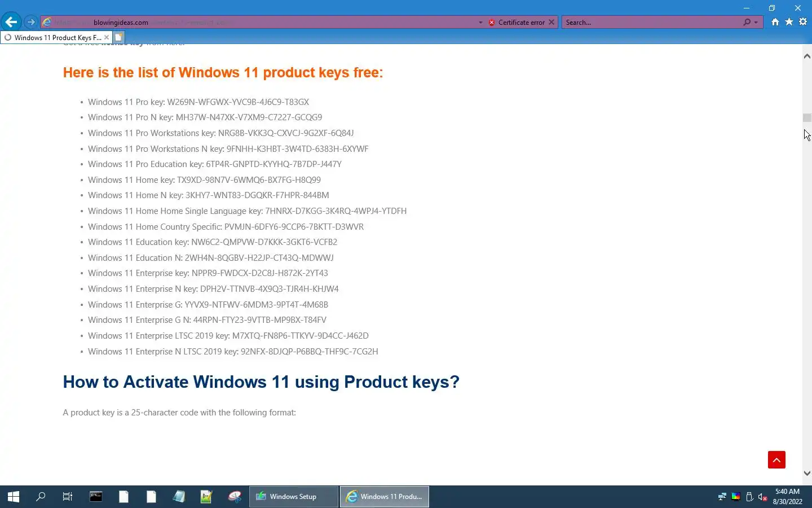Screen dimensions: 812x508
Task: Click the Home Country Specific key line
Action: pyautogui.click(x=226, y=227)
